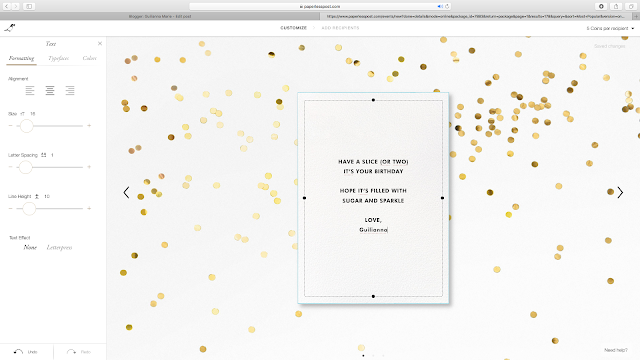Open Safari downloads button

point(601,6)
